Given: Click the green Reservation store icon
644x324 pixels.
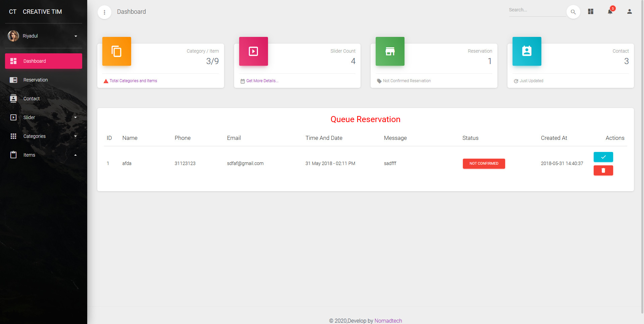Looking at the screenshot, I should tap(390, 51).
